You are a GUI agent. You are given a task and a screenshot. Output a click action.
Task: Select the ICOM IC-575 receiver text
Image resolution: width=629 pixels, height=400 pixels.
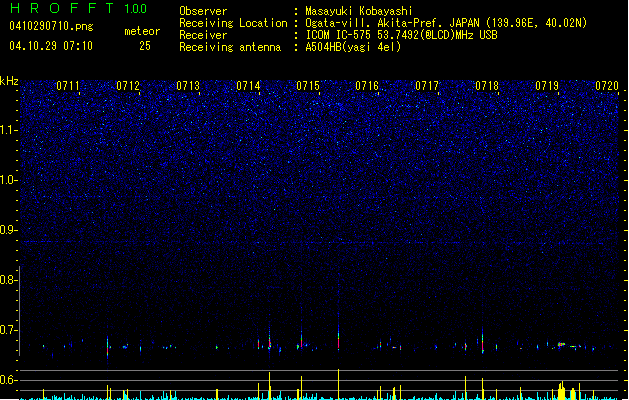pos(402,35)
